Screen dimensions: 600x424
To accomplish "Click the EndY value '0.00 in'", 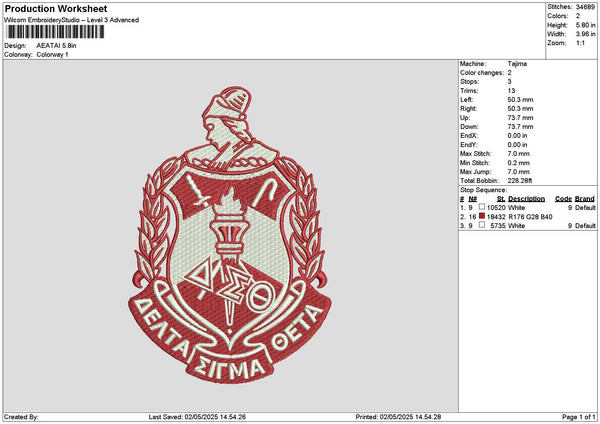I will 517,145.
